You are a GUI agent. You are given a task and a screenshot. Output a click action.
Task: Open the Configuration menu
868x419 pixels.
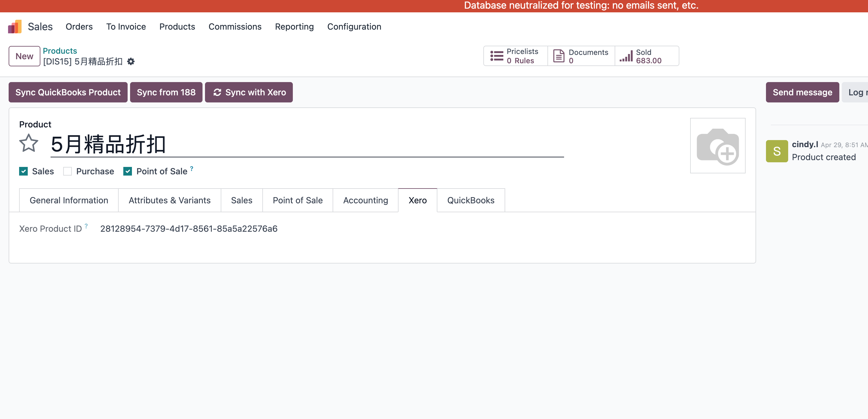click(354, 27)
